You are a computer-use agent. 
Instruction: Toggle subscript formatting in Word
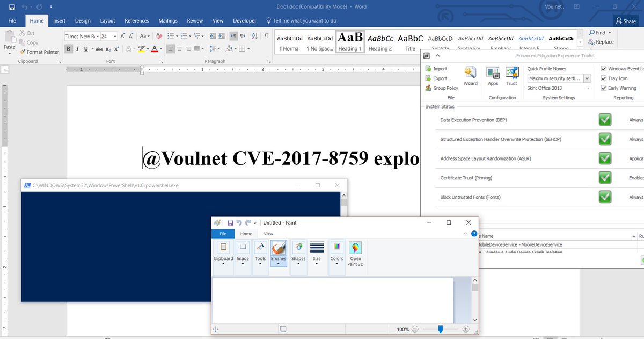(x=108, y=48)
